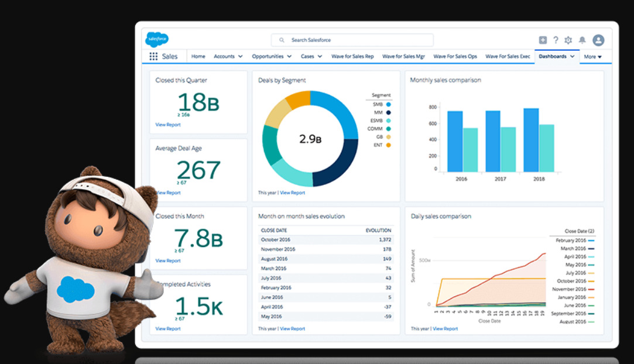The image size is (634, 364).
Task: Expand the Cases dropdown chevron
Action: point(320,57)
